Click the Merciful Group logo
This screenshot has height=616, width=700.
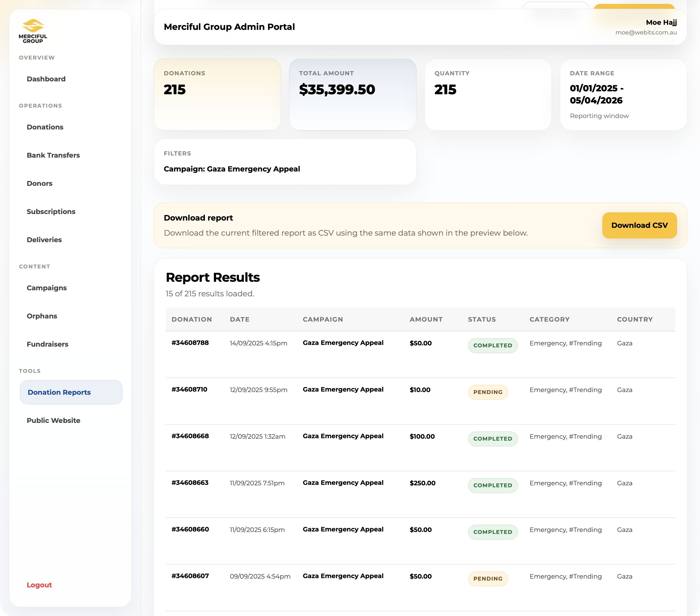[x=33, y=31]
